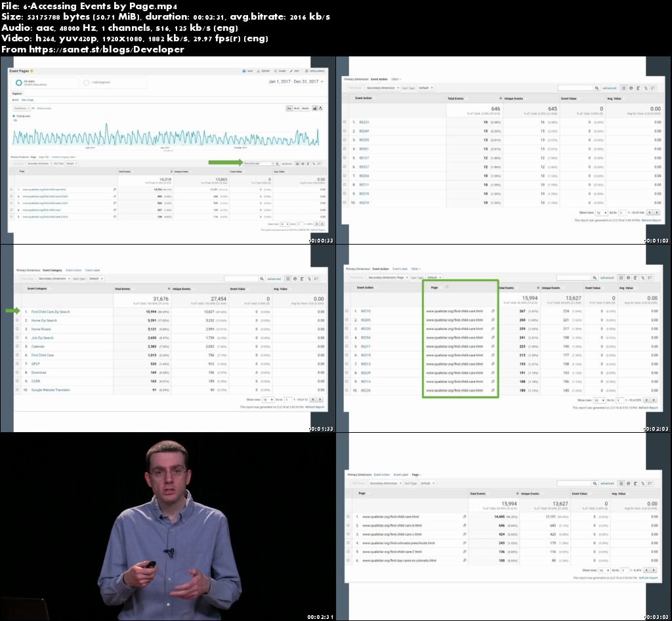The height and width of the screenshot is (621, 672).
Task: Open the page link icon beside 80226 row URL
Action: 492,391
